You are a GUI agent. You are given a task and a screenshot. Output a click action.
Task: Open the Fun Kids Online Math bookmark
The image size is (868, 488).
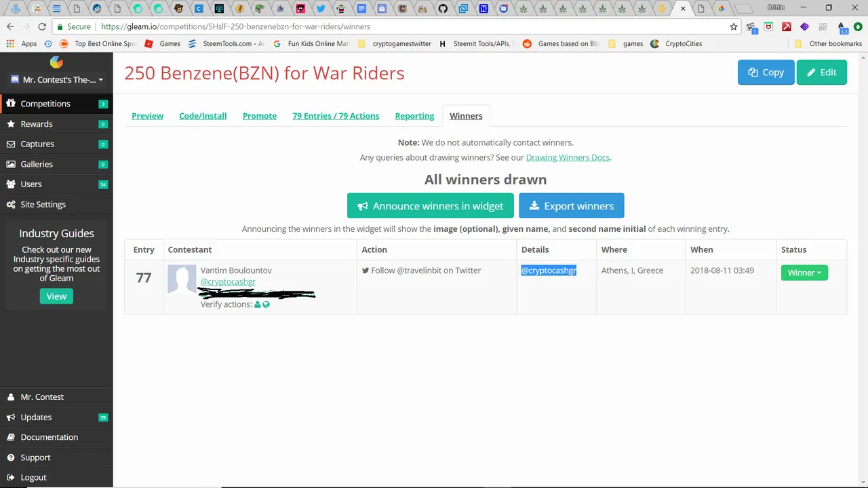tap(311, 43)
